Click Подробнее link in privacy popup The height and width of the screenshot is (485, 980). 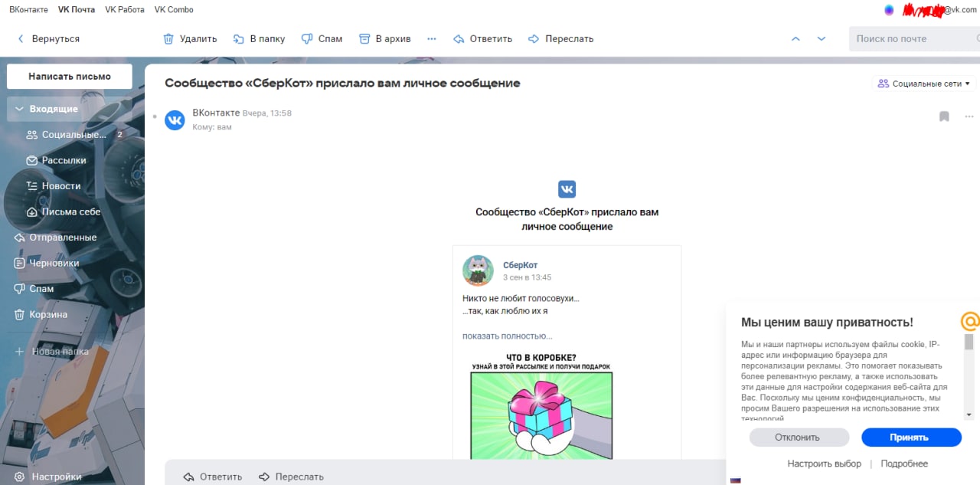point(904,464)
